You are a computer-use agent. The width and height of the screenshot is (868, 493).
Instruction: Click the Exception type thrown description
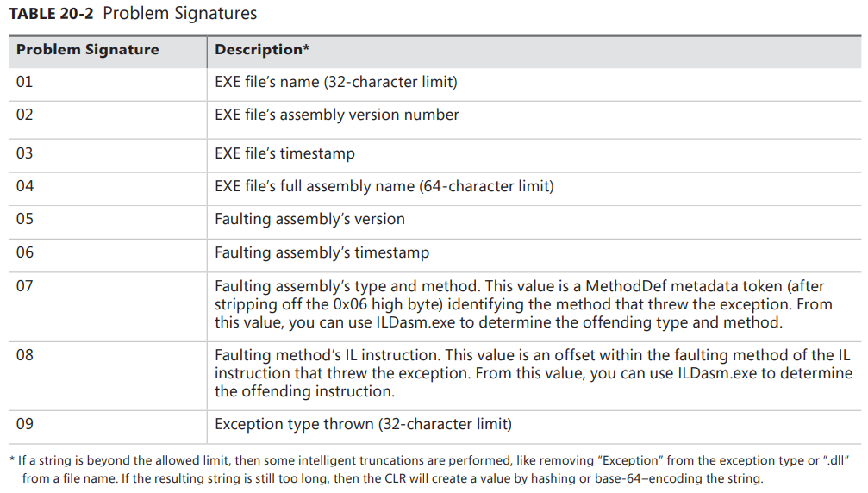point(363,424)
